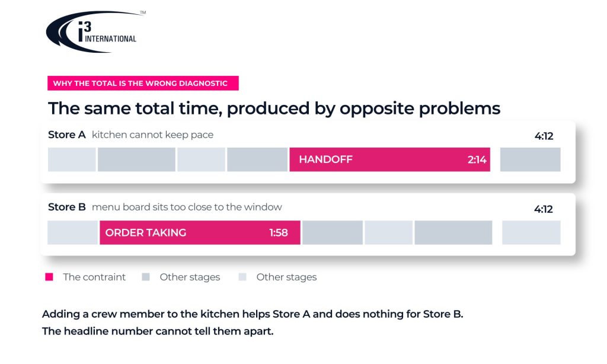Image resolution: width=607 pixels, height=364 pixels.
Task: Click the darker gray 'Other stages' legend swatch
Action: pos(146,277)
